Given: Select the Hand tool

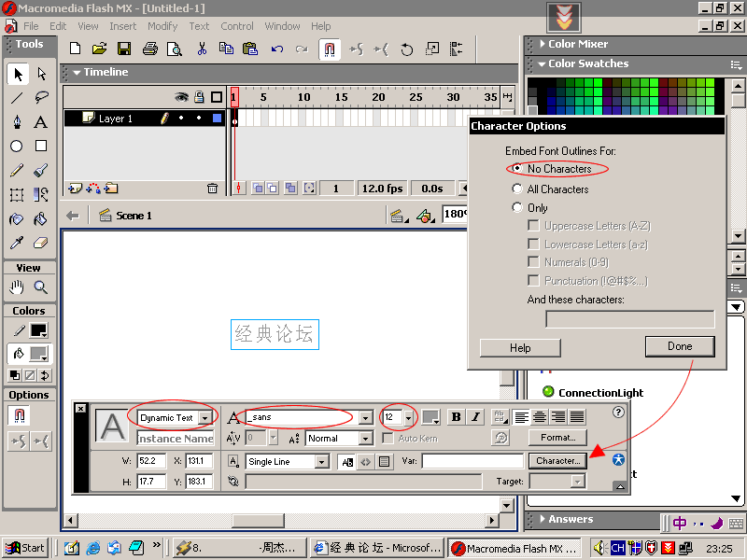Looking at the screenshot, I should pos(17,287).
